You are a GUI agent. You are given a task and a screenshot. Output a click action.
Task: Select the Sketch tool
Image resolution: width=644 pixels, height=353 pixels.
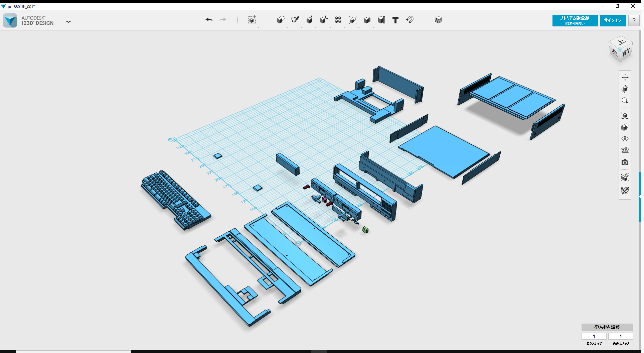(x=295, y=20)
